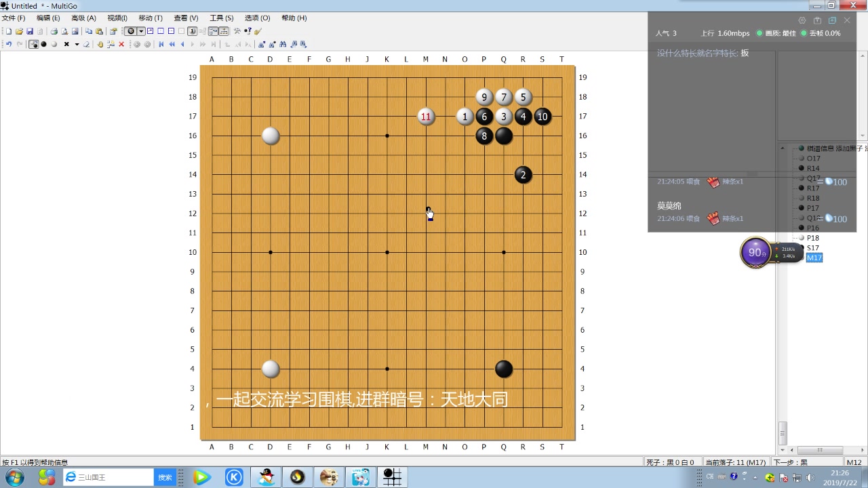Click the 搜索 button in taskbar search
The width and height of the screenshot is (868, 488).
click(x=165, y=477)
